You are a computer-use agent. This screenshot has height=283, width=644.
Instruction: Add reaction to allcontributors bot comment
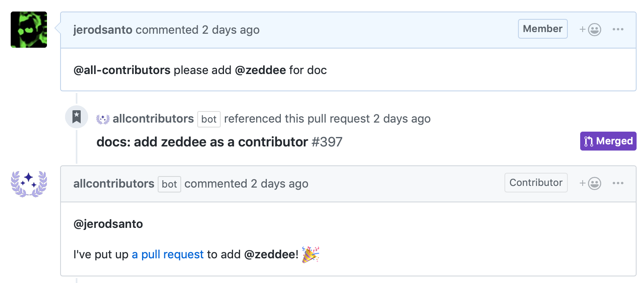click(x=590, y=183)
